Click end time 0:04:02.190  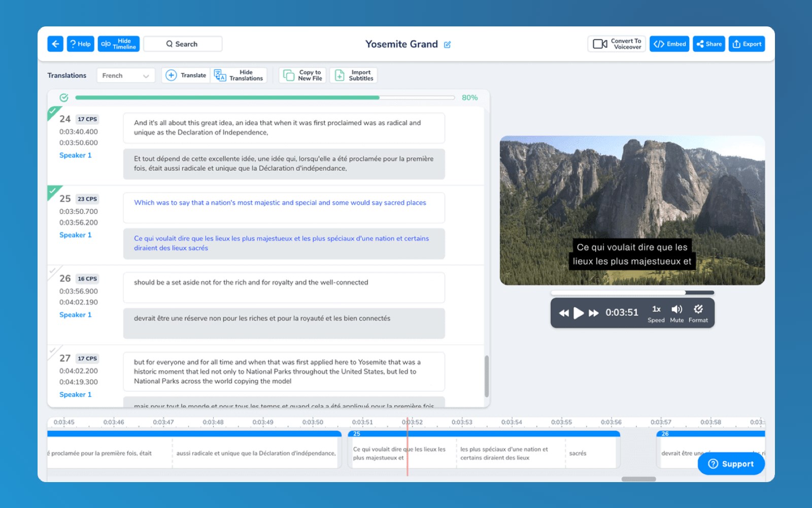coord(79,302)
